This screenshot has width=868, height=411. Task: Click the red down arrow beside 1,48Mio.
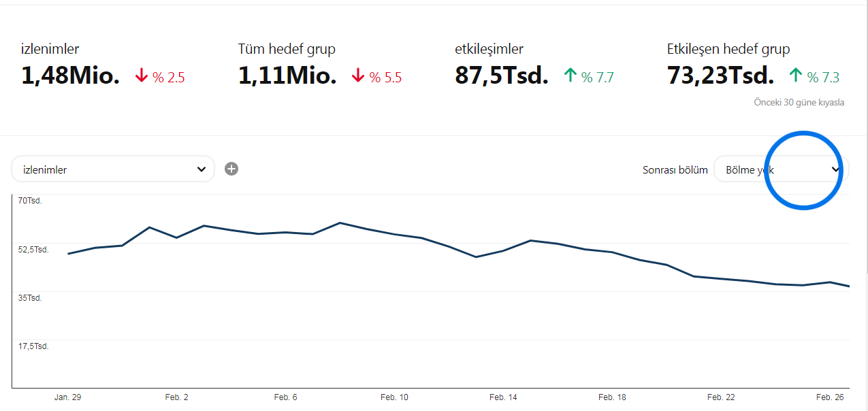pyautogui.click(x=142, y=76)
